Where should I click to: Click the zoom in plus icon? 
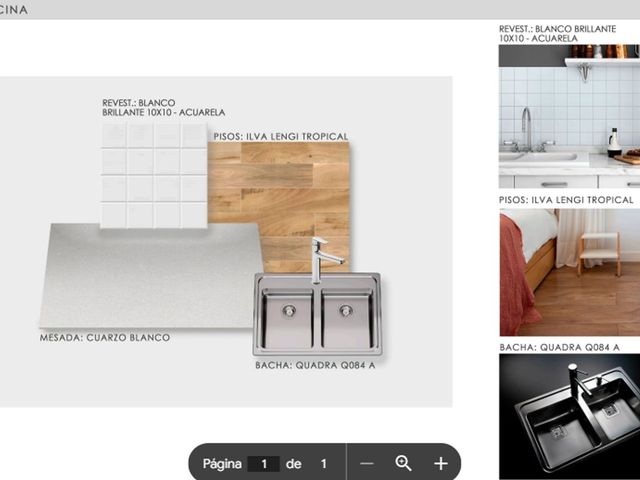[441, 464]
